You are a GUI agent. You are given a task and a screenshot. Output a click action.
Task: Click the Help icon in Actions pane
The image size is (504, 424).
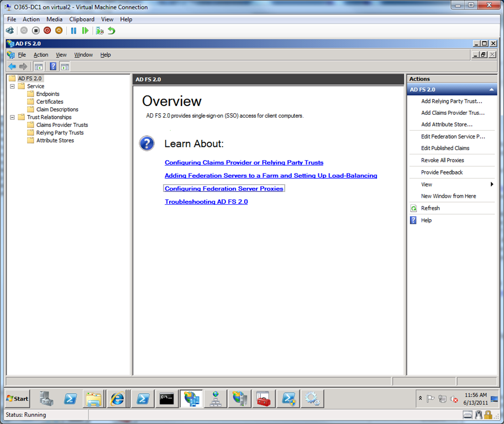tap(413, 220)
